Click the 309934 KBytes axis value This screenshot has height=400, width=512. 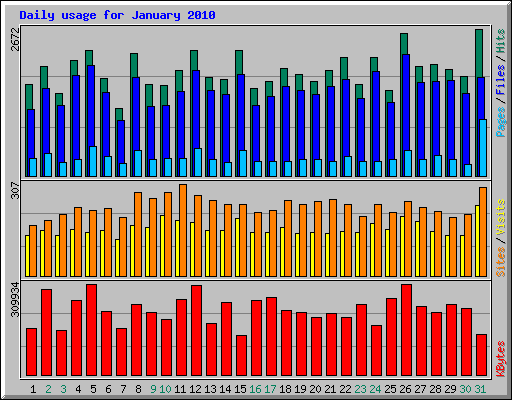coord(15,299)
